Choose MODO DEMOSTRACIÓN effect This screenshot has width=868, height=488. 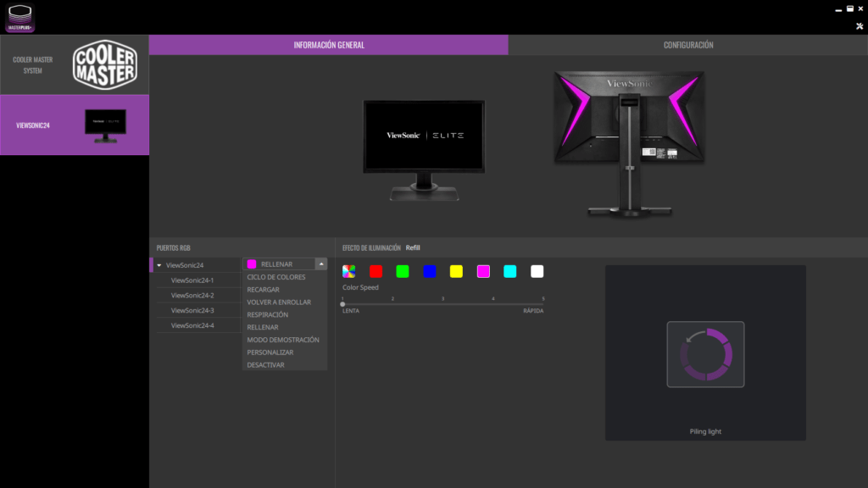[283, 340]
